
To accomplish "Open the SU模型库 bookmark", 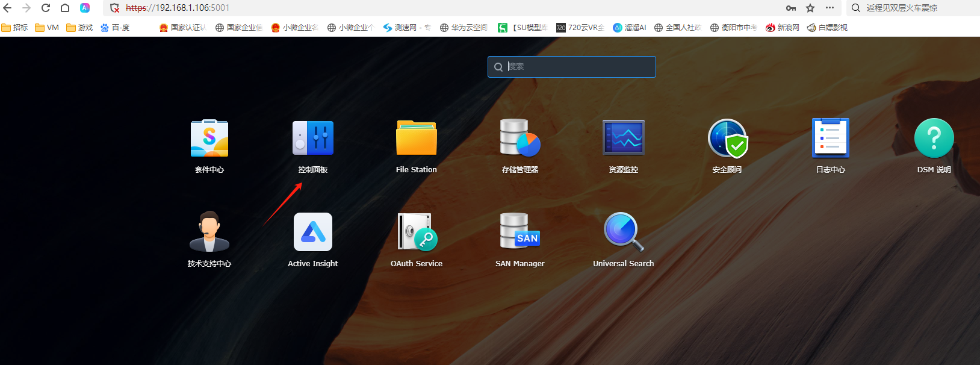I will (x=523, y=28).
